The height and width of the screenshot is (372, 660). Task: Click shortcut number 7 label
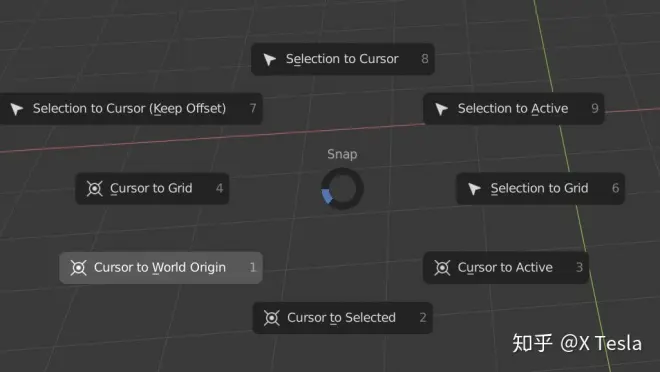[253, 109]
